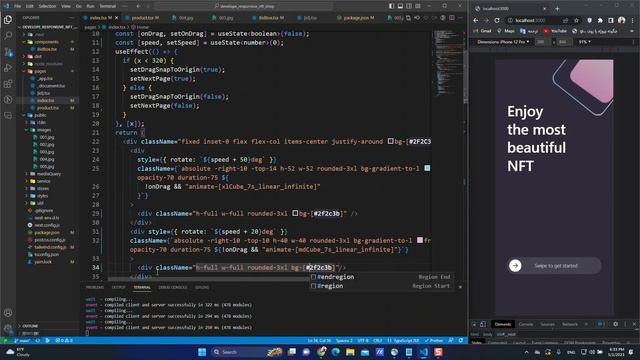Open the Search view in activity bar
Viewport: 640px width, 360px height.
(x=8, y=36)
